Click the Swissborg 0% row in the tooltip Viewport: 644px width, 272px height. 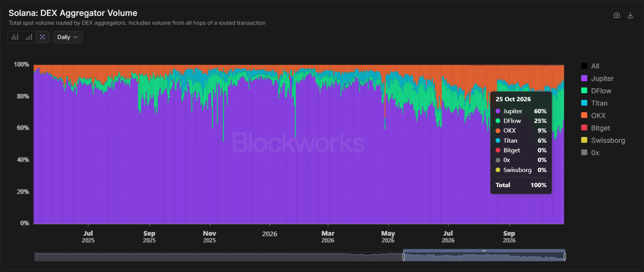tap(521, 170)
